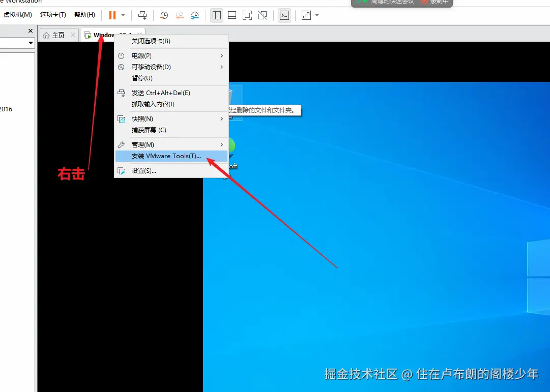Show the thumbnail bar icon
Viewport: 550px width, 392px height.
231,15
